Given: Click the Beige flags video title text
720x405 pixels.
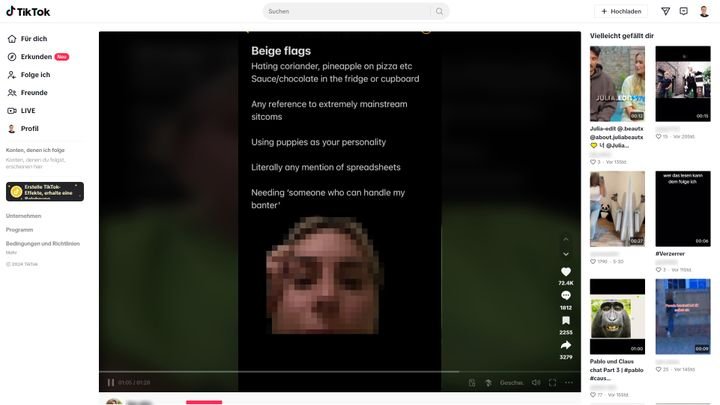Looking at the screenshot, I should click(x=281, y=51).
